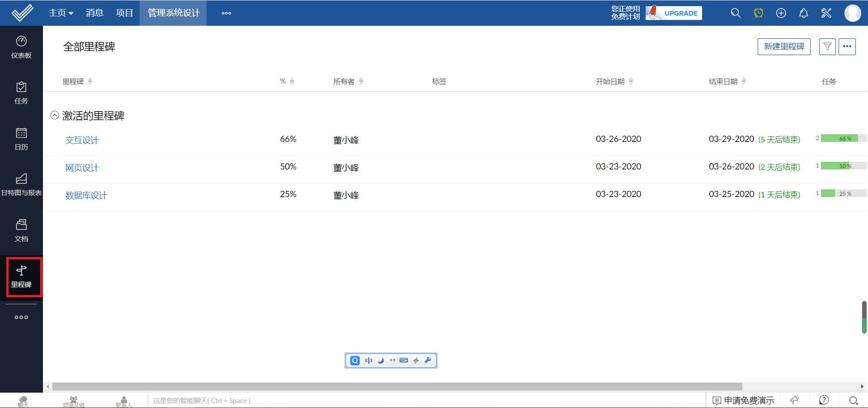Toggle full-width mode with the moon icon

pos(380,361)
